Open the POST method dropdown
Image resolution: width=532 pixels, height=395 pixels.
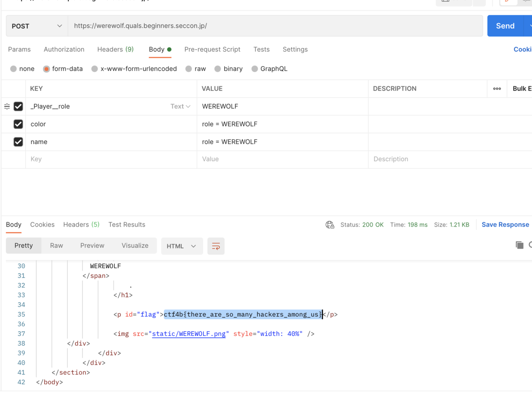(x=37, y=26)
